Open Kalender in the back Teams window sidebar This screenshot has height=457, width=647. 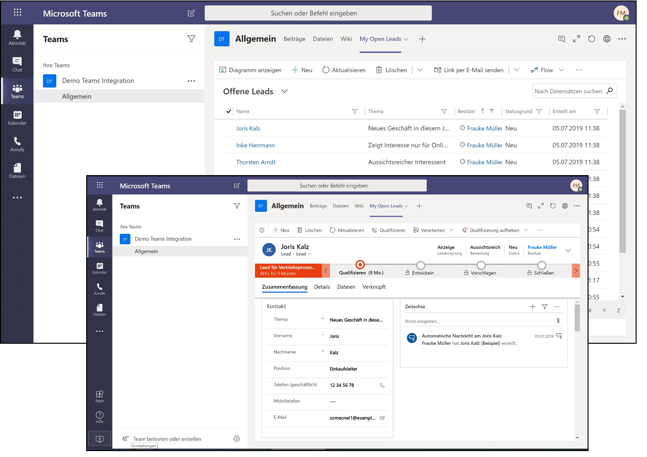[17, 118]
